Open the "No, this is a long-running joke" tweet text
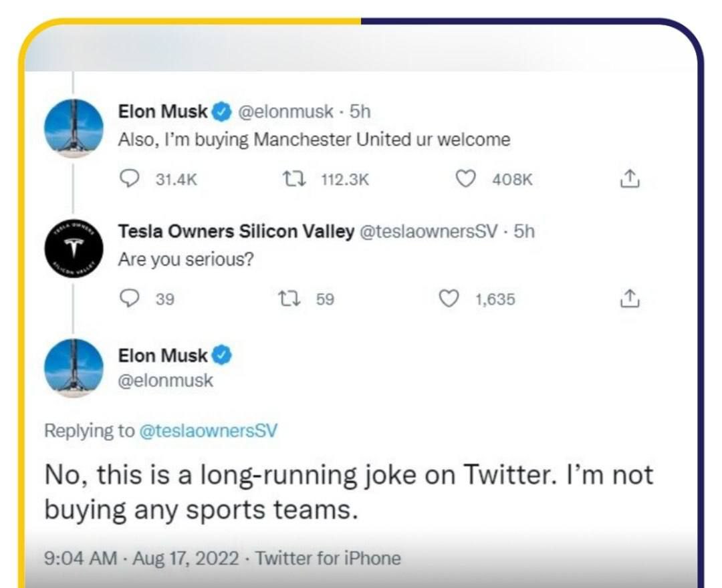 (x=348, y=492)
